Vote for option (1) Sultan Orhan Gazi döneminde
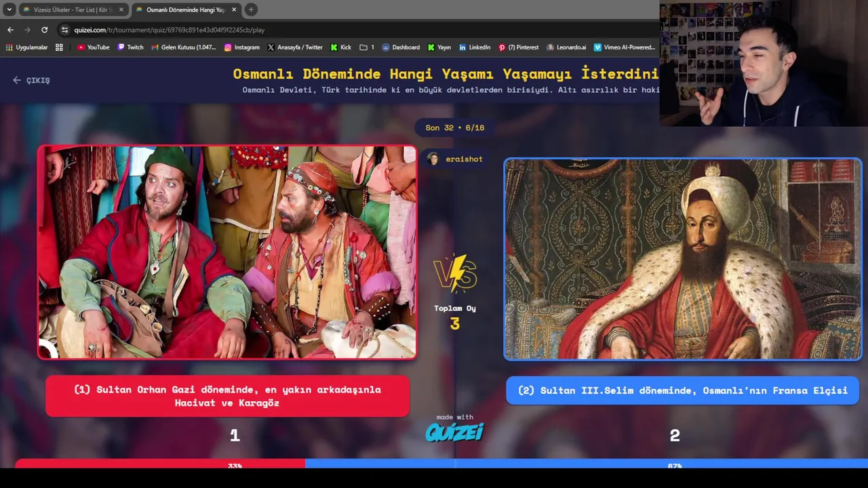Screen dimensions: 868x488 [227, 396]
